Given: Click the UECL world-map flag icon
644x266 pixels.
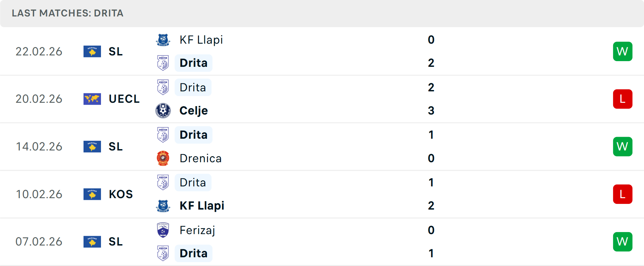Looking at the screenshot, I should pos(92,99).
